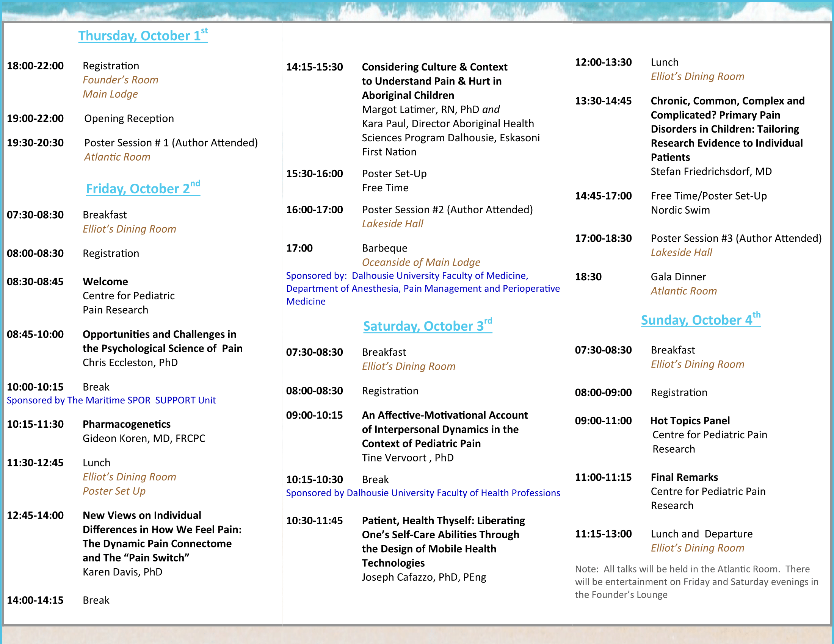Select 'Gideon Koren, MD, FRCPC'
Viewport: 834px width, 644px height.
coord(144,438)
